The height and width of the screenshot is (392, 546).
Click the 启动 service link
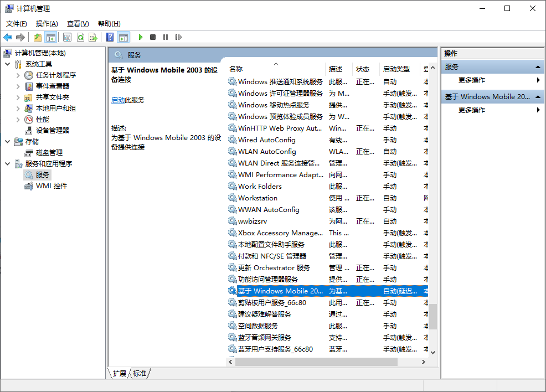[117, 100]
